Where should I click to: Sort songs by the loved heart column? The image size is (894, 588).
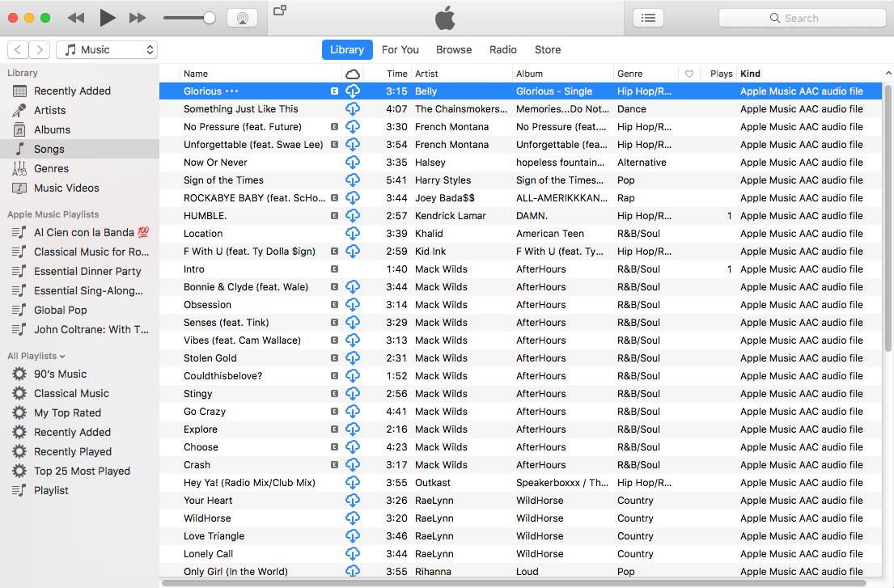click(689, 73)
